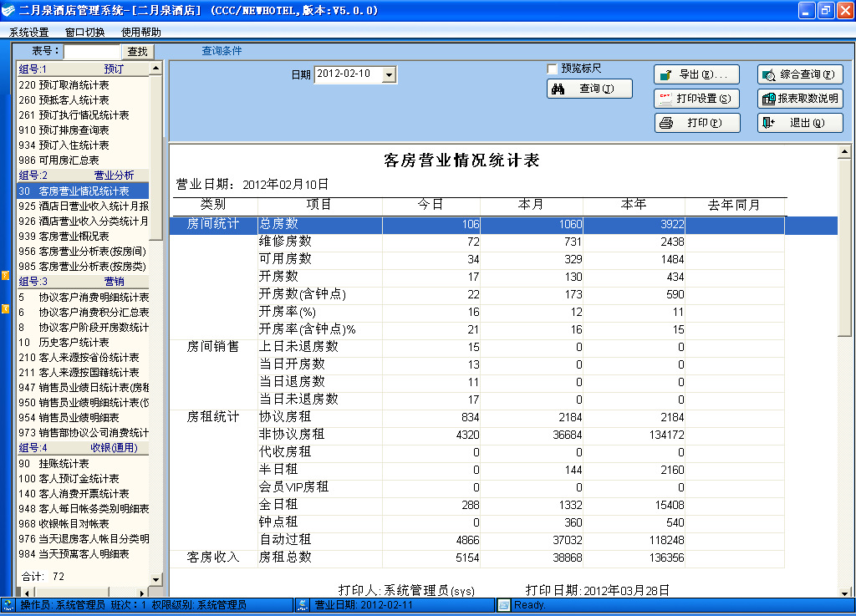
Task: Click the Ready status icon
Action: pyautogui.click(x=503, y=604)
